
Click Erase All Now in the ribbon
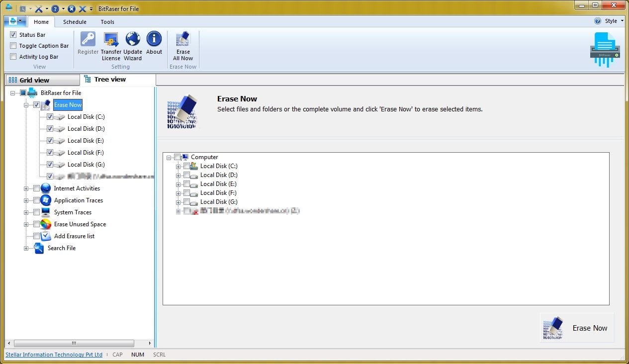(183, 46)
